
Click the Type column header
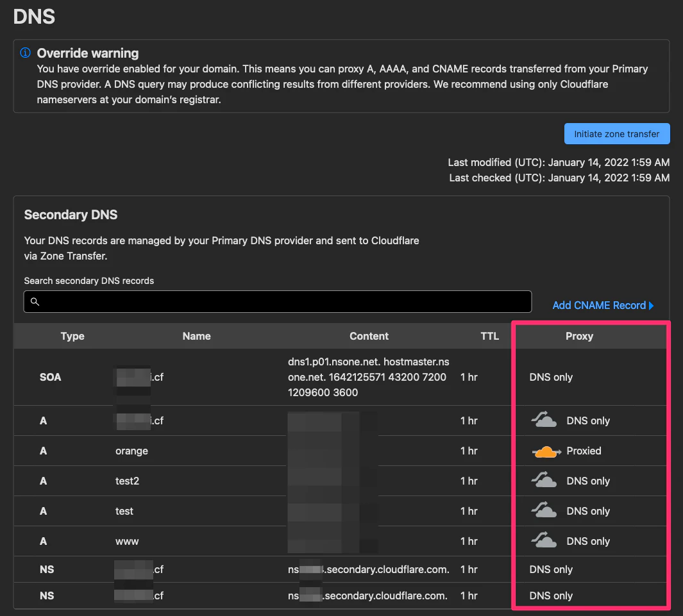pos(72,336)
